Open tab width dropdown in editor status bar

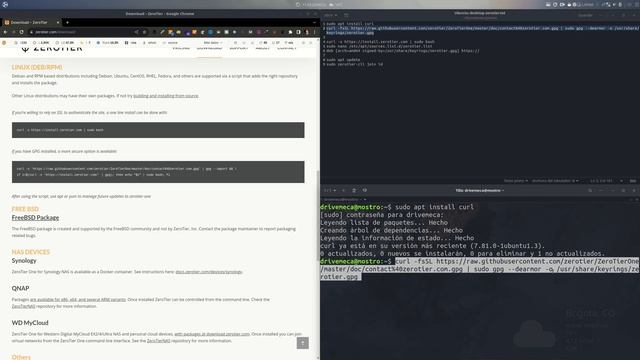[555, 181]
